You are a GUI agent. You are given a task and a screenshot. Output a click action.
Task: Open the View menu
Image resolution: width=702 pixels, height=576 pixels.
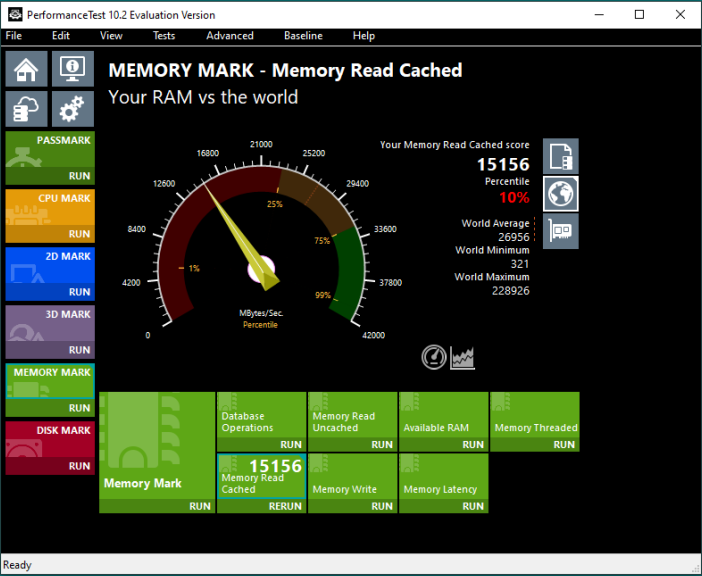111,36
